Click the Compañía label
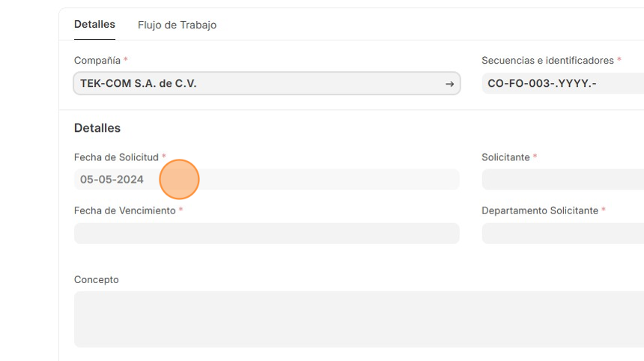 pos(97,60)
